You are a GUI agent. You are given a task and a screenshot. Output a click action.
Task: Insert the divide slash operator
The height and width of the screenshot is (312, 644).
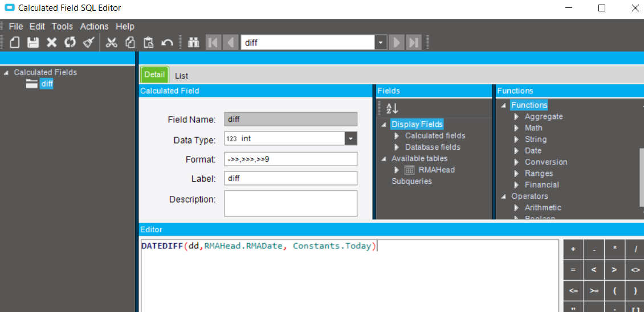coord(635,249)
